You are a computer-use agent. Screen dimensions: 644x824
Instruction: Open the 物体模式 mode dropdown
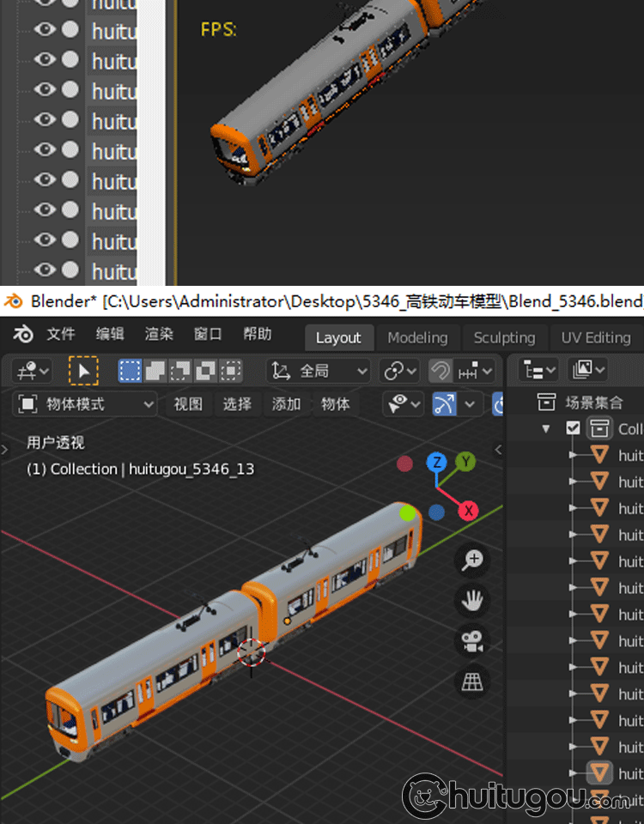click(x=86, y=403)
